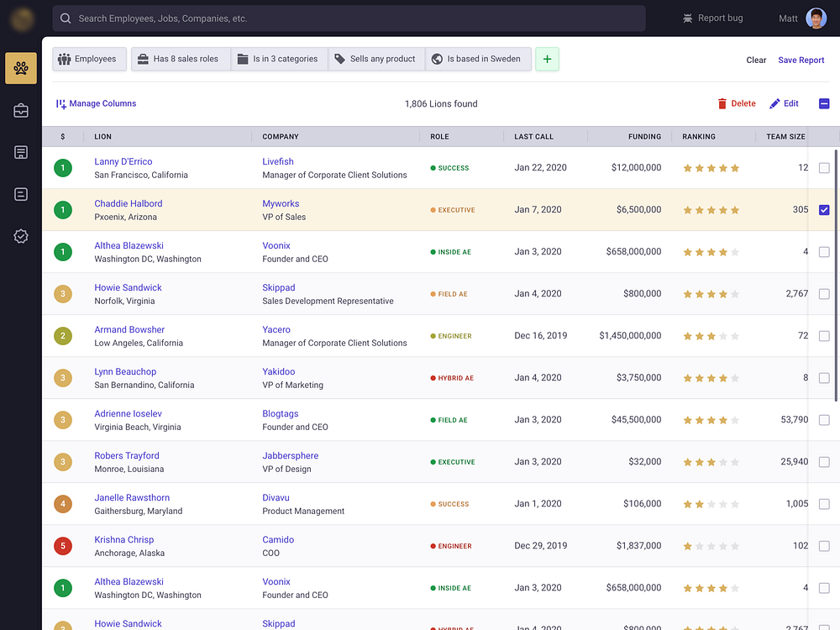The image size is (840, 630).
Task: Uncheck Chaddie Halbord's selected checkbox
Action: point(824,210)
